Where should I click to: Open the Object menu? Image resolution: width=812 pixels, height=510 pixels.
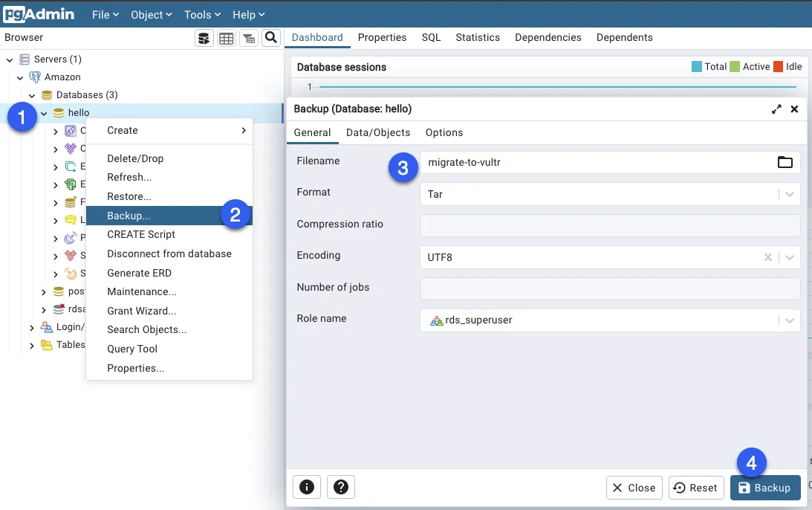tap(152, 15)
